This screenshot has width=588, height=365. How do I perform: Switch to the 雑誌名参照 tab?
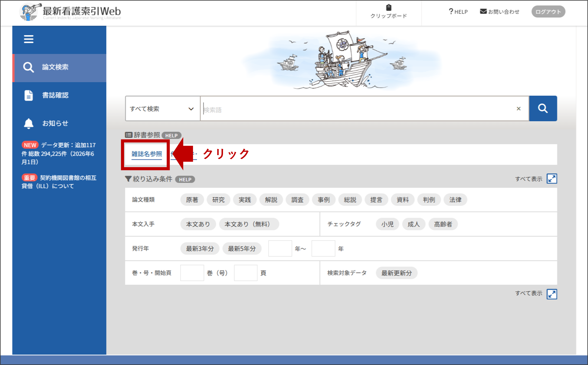[x=147, y=154]
